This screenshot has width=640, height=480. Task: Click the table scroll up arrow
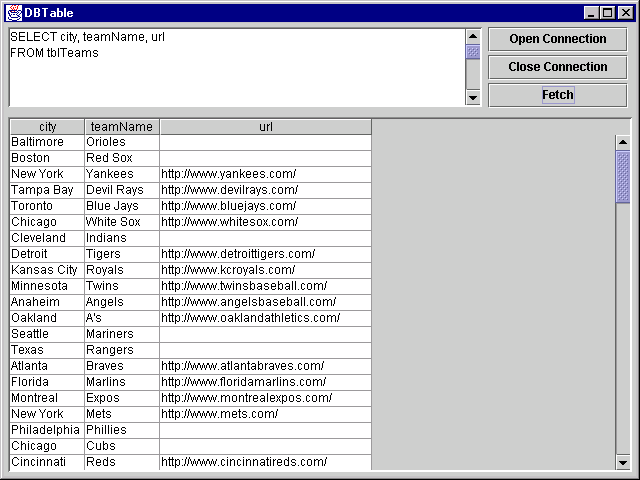(622, 142)
